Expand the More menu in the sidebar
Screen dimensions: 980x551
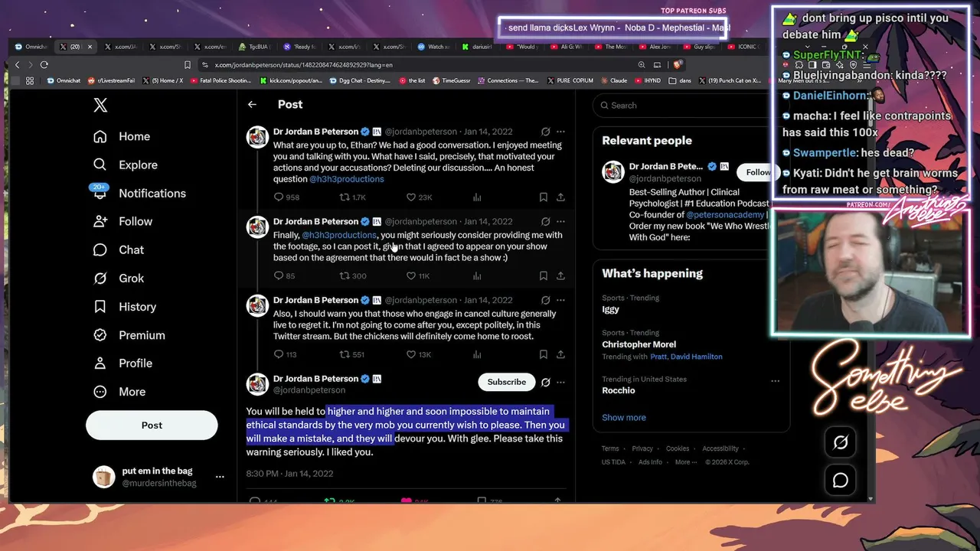tap(119, 391)
